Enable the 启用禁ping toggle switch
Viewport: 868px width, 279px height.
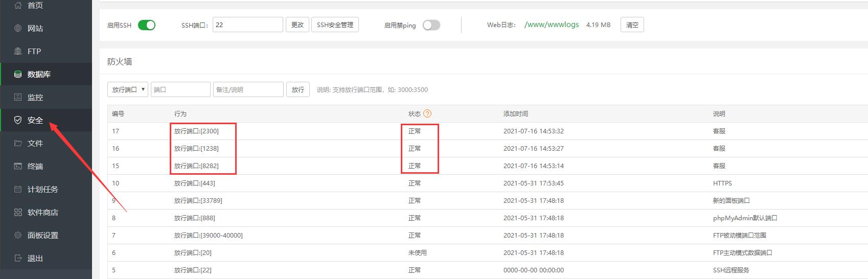pos(431,25)
